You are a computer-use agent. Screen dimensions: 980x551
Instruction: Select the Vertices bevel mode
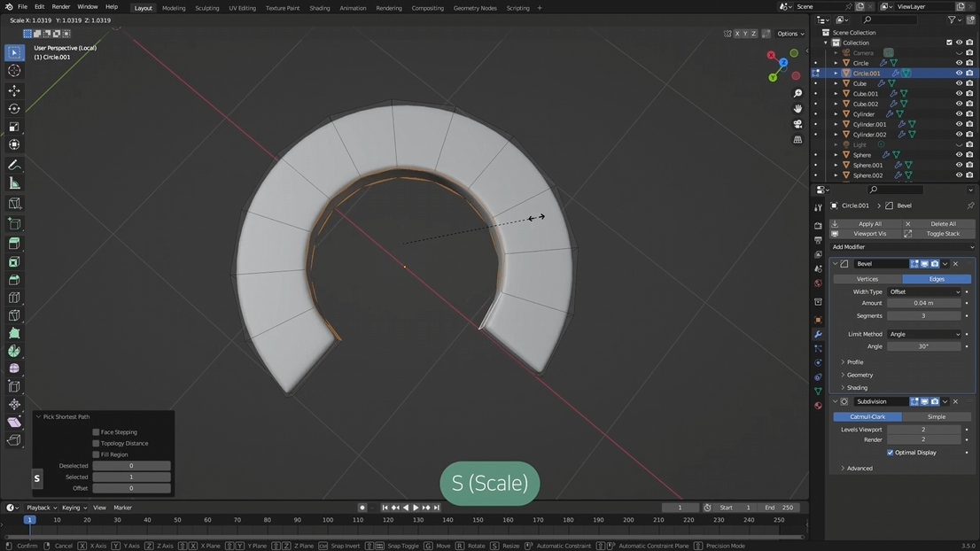867,279
